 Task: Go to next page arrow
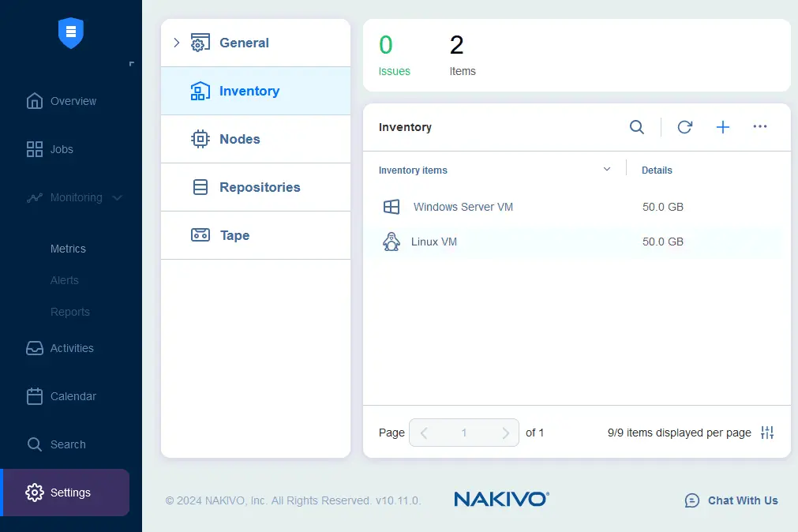(505, 433)
